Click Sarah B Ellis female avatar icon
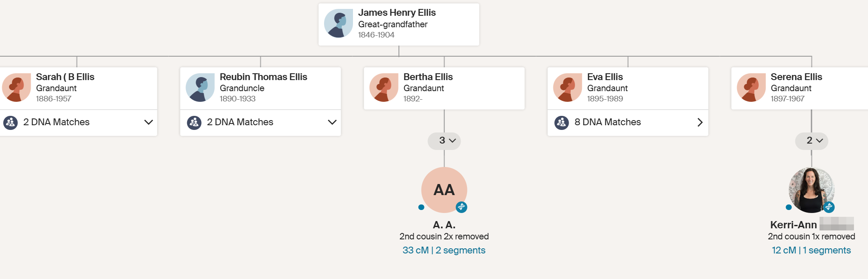868x279 pixels. (17, 87)
